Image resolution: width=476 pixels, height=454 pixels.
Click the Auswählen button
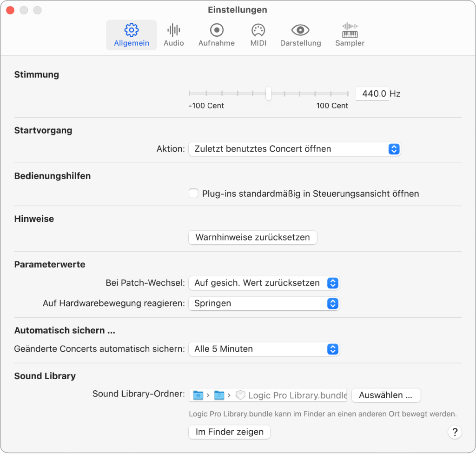click(386, 395)
